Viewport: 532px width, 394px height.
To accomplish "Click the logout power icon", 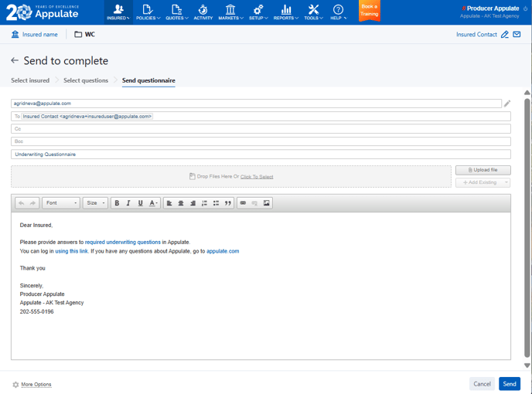I will coord(525,8).
